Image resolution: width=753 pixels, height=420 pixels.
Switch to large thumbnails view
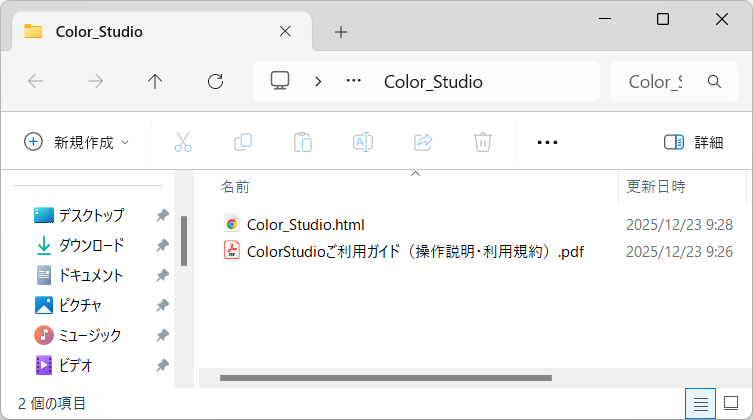point(733,404)
